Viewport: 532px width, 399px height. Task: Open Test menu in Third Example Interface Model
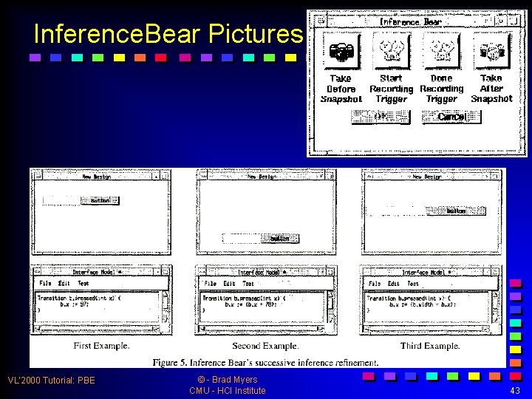pos(413,283)
